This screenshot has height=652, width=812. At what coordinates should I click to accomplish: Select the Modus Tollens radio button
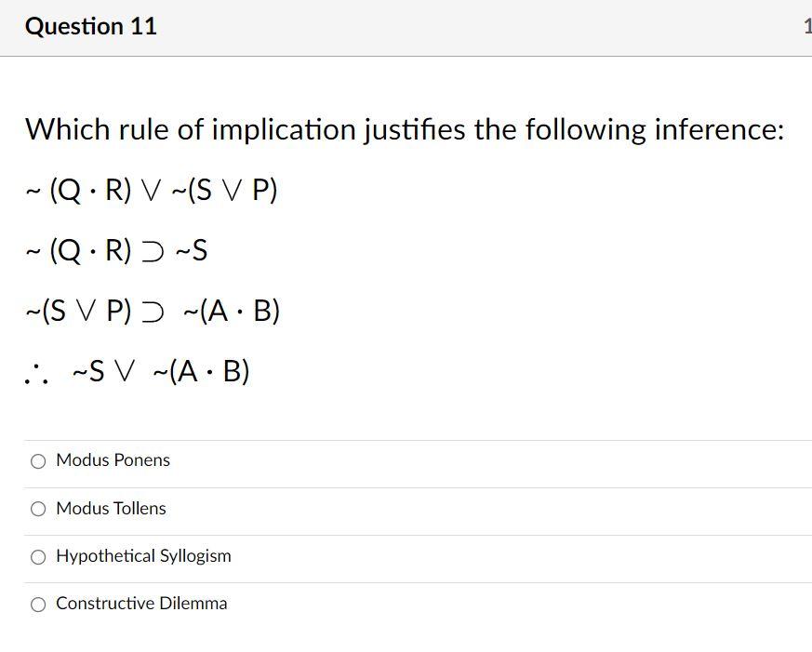click(x=38, y=508)
